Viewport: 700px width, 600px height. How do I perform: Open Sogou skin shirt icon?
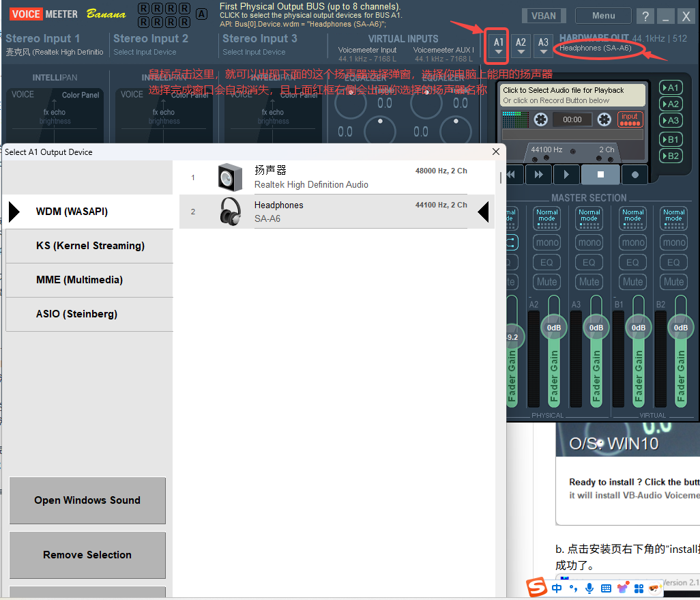622,588
